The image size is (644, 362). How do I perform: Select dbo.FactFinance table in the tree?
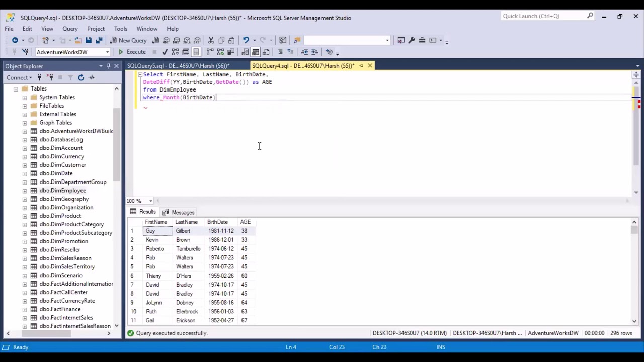tap(60, 309)
